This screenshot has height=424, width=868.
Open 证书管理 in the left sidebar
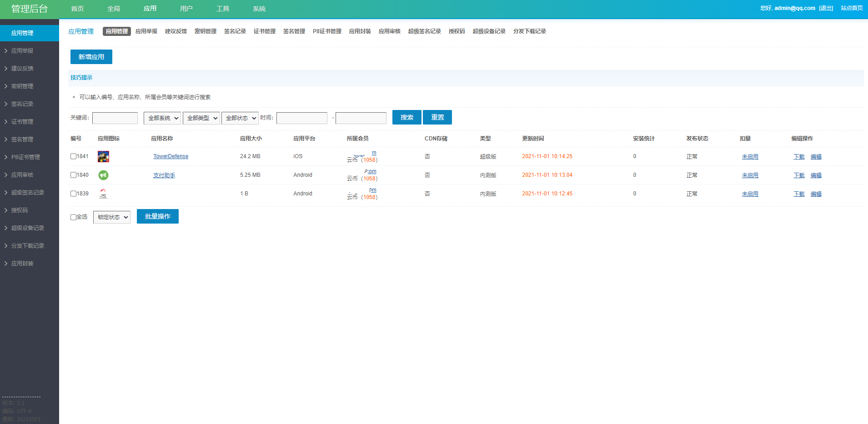[x=22, y=122]
